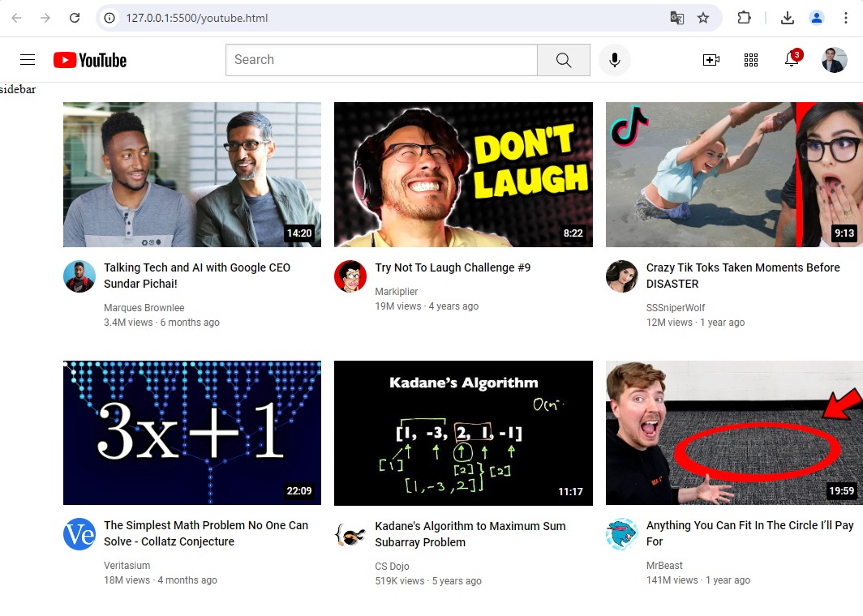
Task: Open the Chrome profile icon
Action: point(817,18)
